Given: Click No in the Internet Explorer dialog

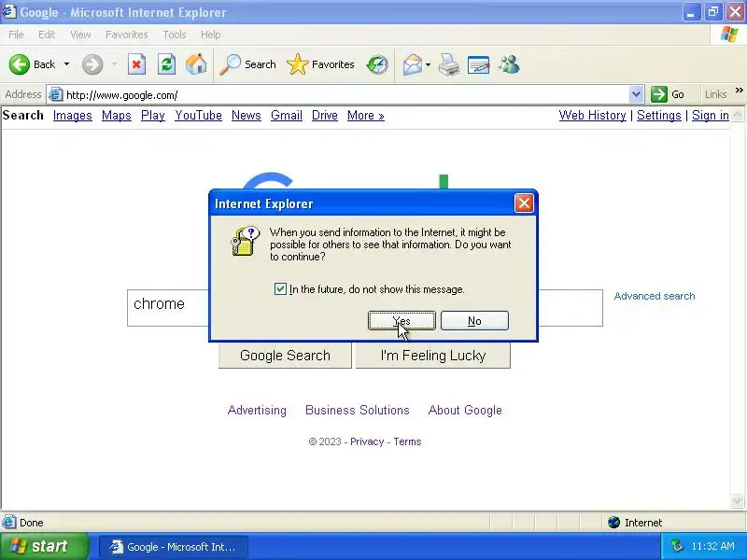Looking at the screenshot, I should tap(474, 320).
